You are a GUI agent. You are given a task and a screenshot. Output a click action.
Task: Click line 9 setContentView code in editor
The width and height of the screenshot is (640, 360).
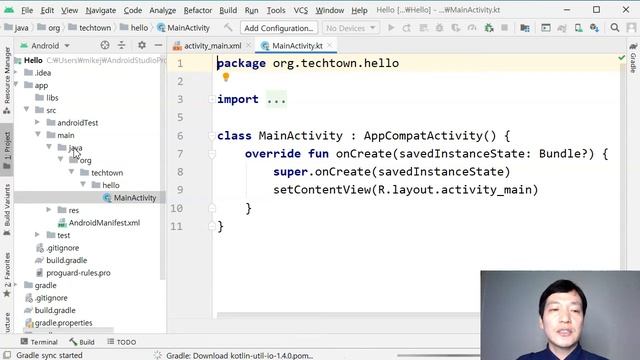tap(406, 190)
